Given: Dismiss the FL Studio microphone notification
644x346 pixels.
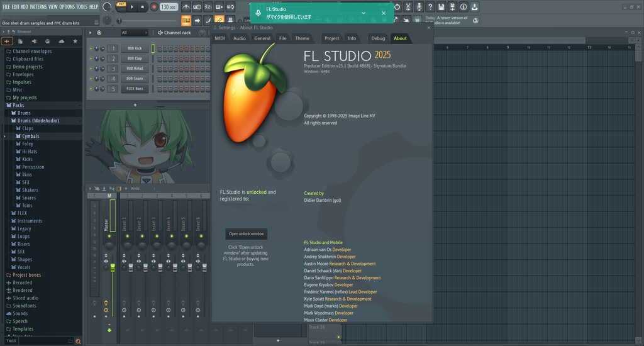Looking at the screenshot, I should tap(384, 13).
